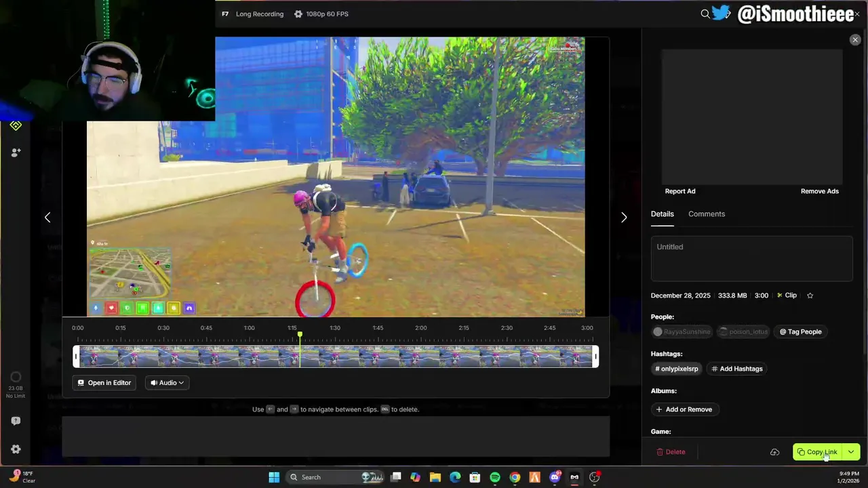
Task: Open OBS Studio from the taskbar
Action: coord(595,477)
